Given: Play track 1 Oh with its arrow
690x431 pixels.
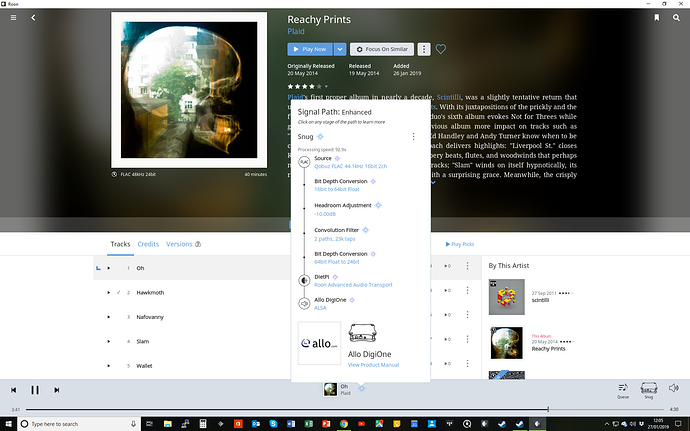Looking at the screenshot, I should pyautogui.click(x=109, y=268).
